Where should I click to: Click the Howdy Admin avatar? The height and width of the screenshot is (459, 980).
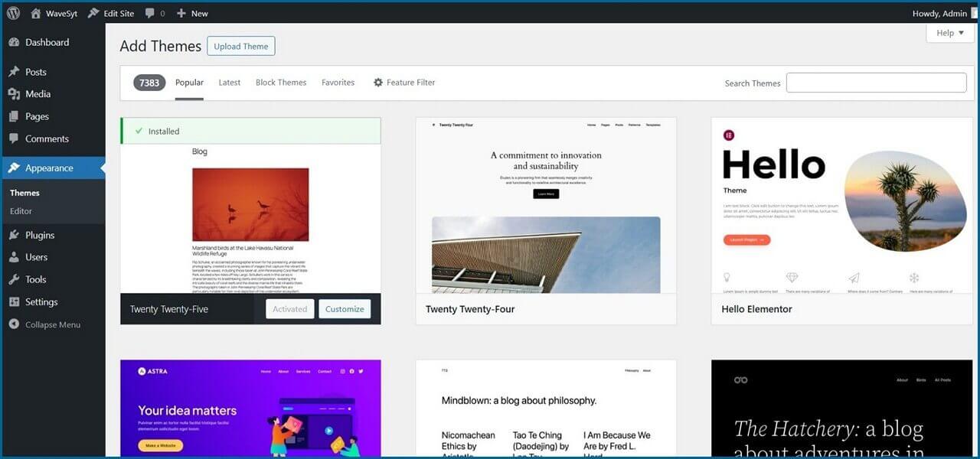(974, 13)
